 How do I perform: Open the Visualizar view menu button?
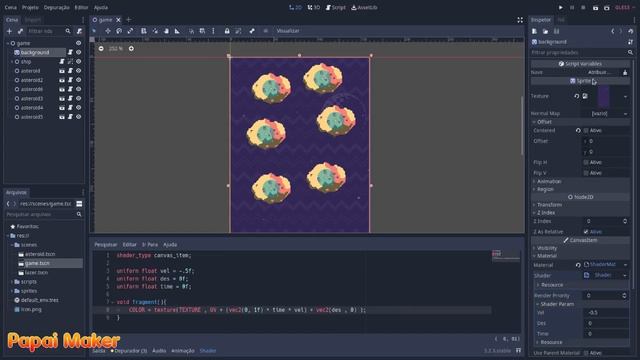(288, 31)
